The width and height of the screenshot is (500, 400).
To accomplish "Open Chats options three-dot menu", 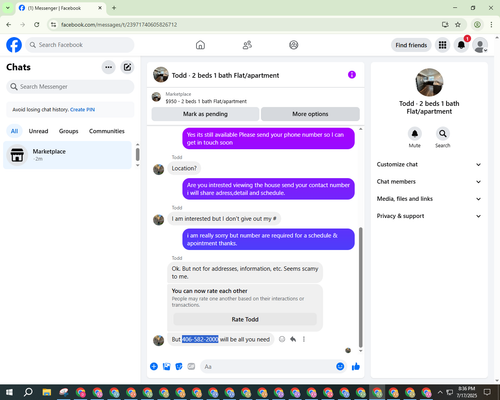I will tap(108, 67).
